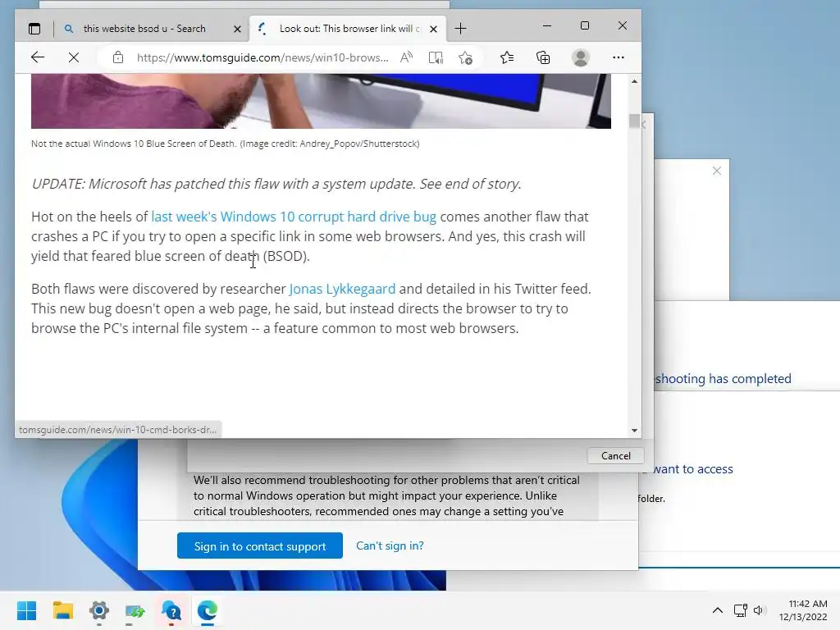This screenshot has width=840, height=630.
Task: Open the 'Can't sign in?' link
Action: coord(390,546)
